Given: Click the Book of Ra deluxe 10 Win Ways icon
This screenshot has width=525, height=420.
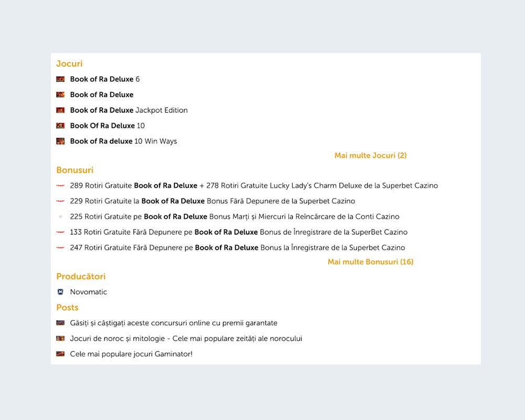Looking at the screenshot, I should 60,141.
